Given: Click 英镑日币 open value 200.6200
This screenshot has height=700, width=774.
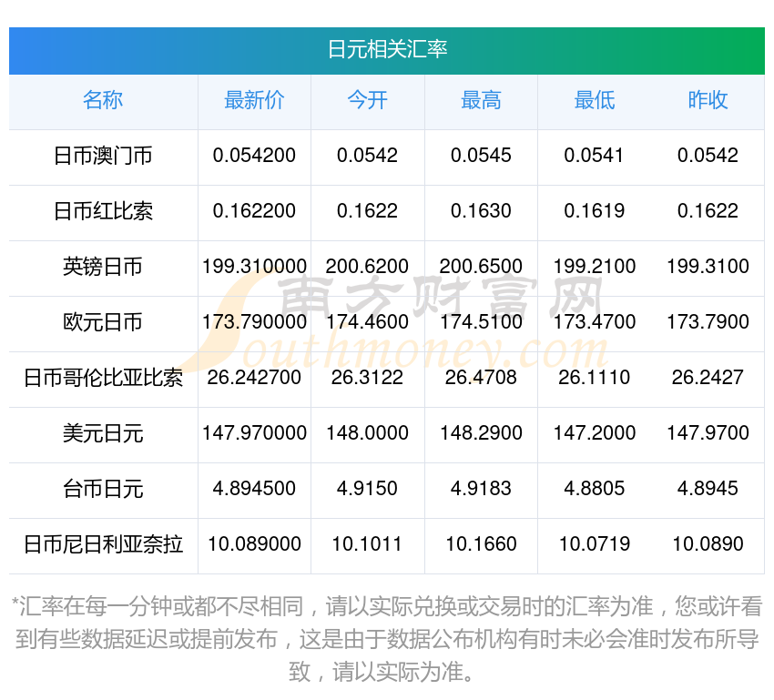Looking at the screenshot, I should (x=367, y=267).
